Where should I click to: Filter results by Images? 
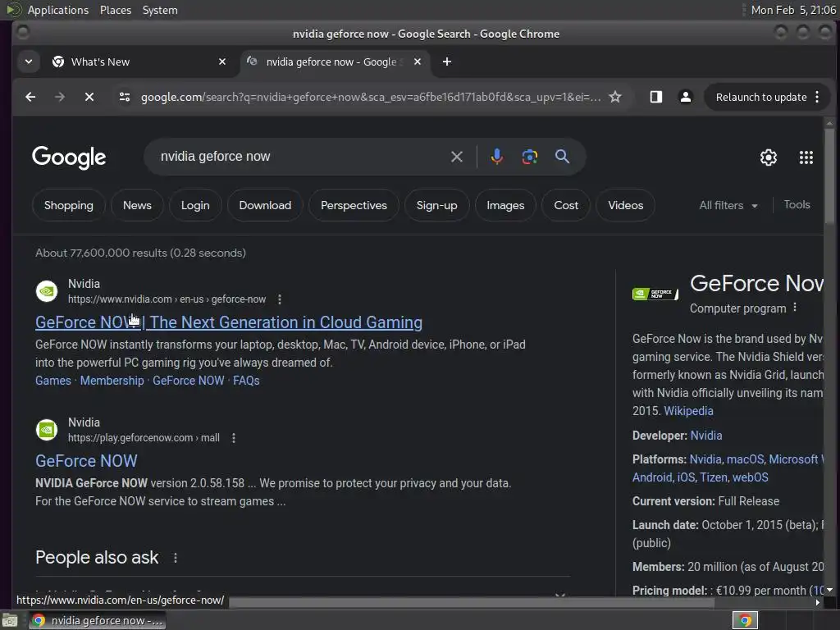(505, 205)
